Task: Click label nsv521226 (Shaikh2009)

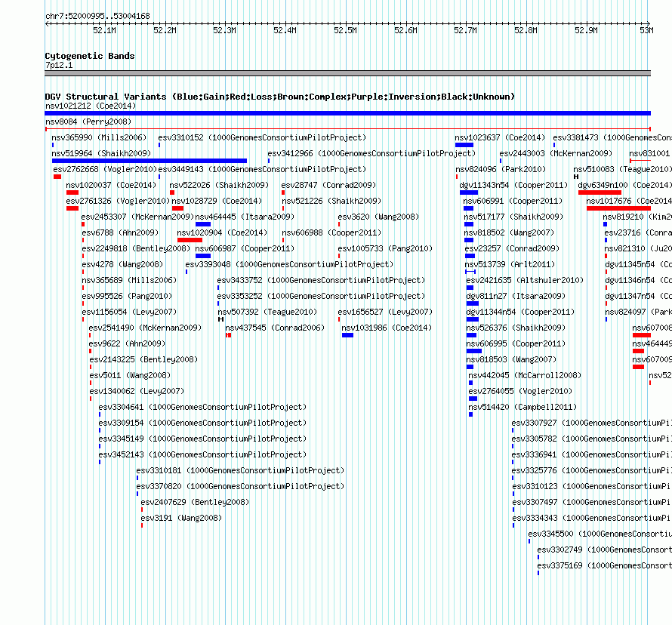Action: point(331,201)
